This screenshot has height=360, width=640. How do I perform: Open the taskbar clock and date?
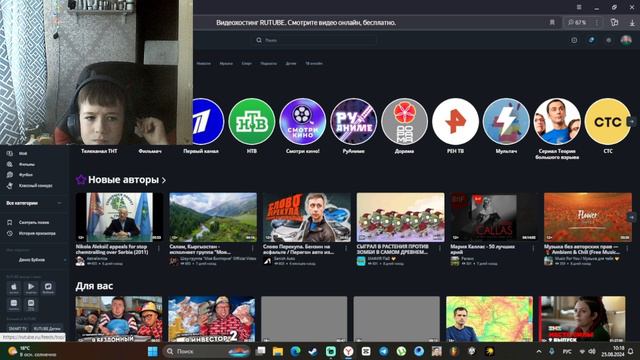(613, 351)
